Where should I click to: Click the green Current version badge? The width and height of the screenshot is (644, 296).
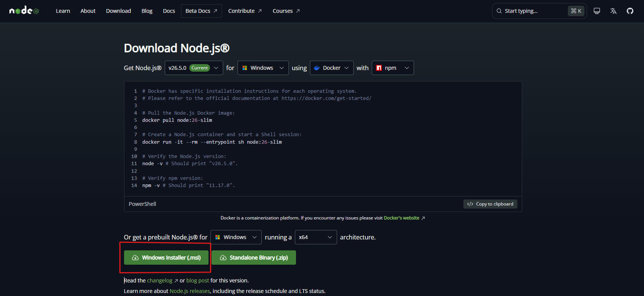(199, 68)
